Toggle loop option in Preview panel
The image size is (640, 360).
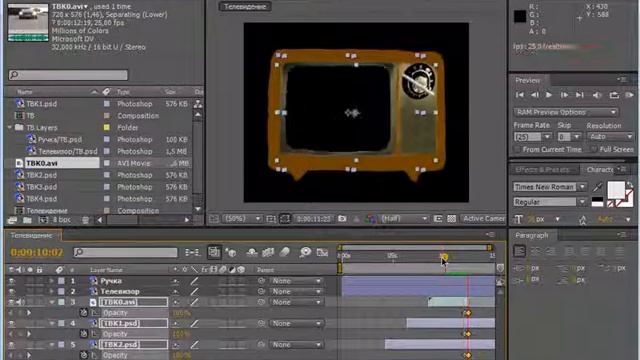tap(614, 95)
